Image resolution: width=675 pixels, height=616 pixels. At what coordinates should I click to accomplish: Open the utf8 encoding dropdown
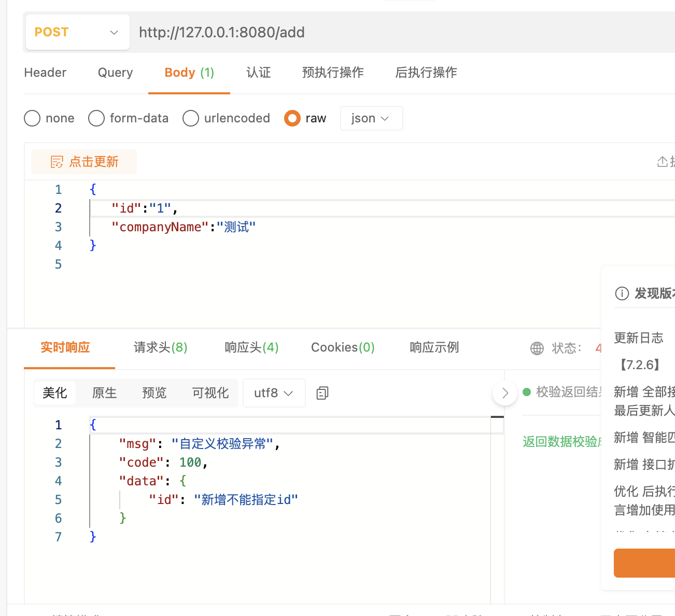click(x=274, y=393)
